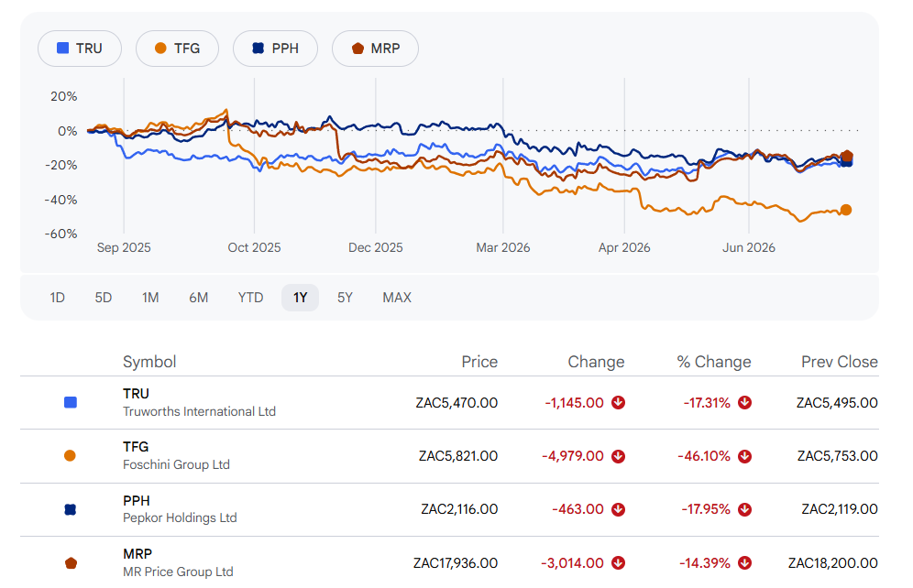This screenshot has height=588, width=913.
Task: Open the MRP symbol link
Action: pyautogui.click(x=137, y=554)
